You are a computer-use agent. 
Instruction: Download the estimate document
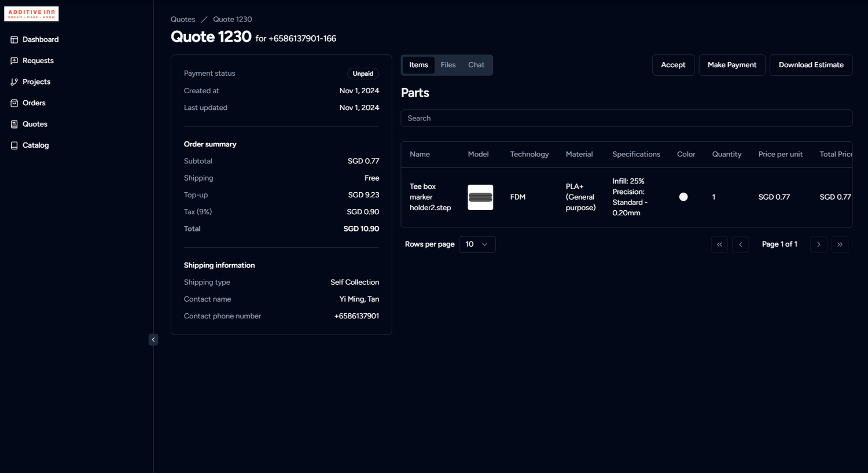[811, 65]
